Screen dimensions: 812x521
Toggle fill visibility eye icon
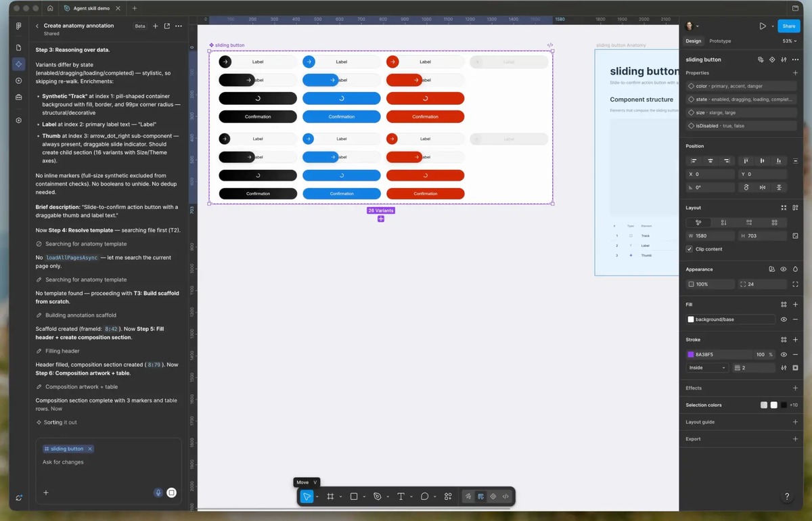pos(784,319)
